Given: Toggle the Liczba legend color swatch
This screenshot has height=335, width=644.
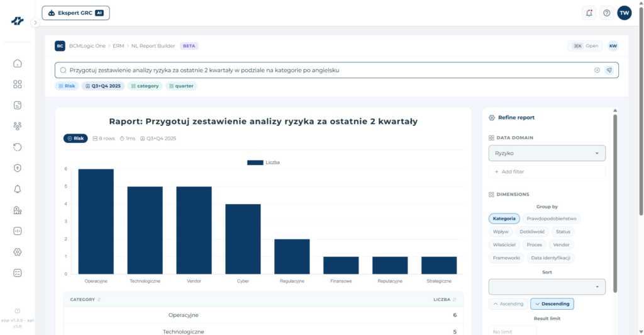Looking at the screenshot, I should [255, 162].
